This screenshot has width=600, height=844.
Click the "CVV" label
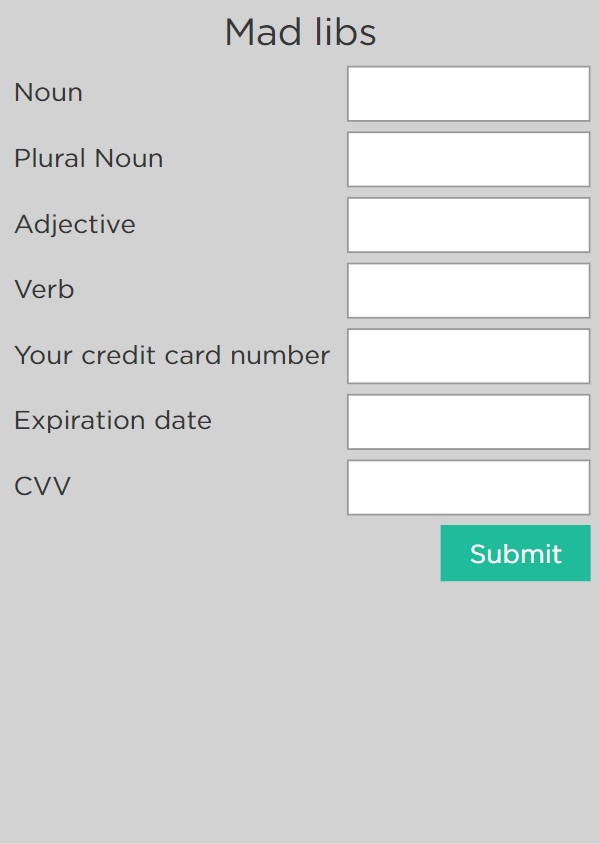point(42,487)
